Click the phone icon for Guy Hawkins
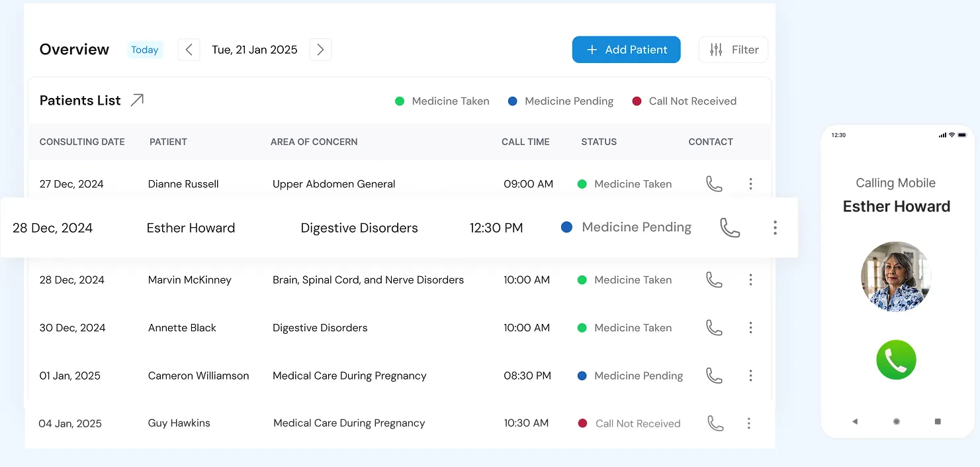Screen dimensions: 980x467 pyautogui.click(x=714, y=423)
